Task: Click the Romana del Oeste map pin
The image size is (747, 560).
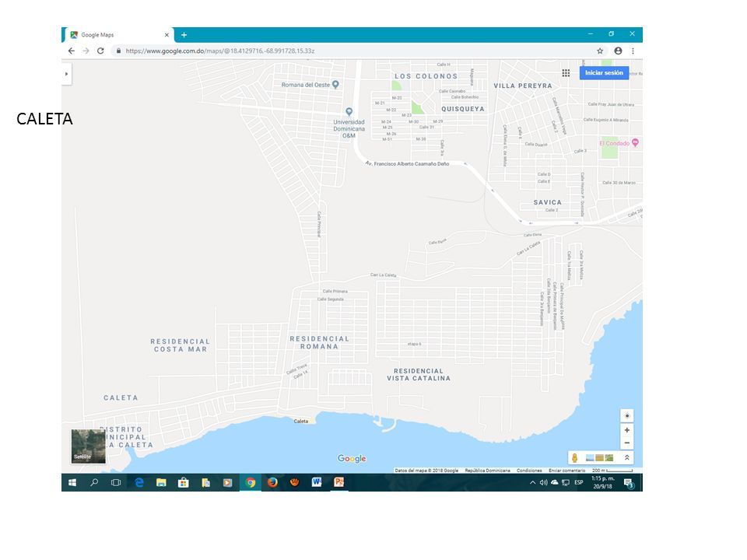Action: 335,85
